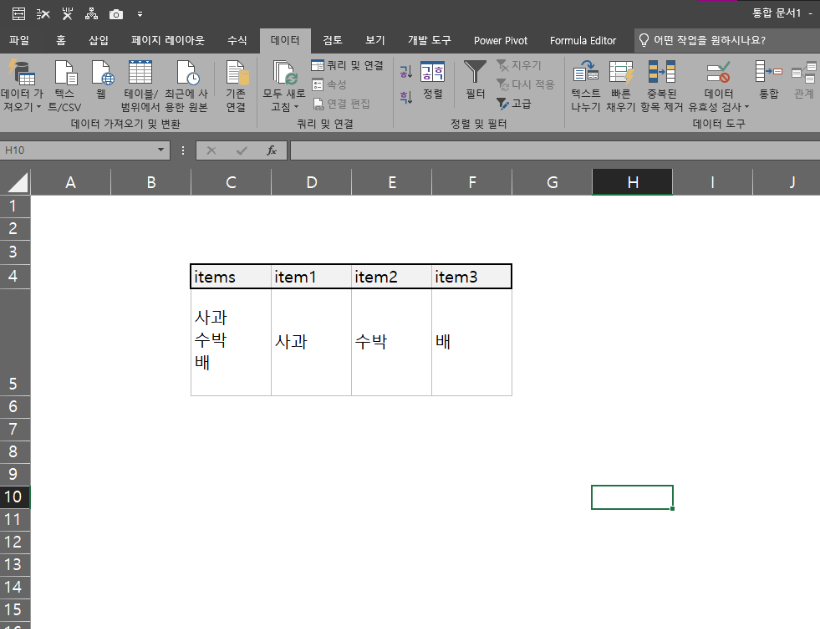Click the From Web (웹) icon
Image resolution: width=820 pixels, height=629 pixels.
tap(102, 72)
